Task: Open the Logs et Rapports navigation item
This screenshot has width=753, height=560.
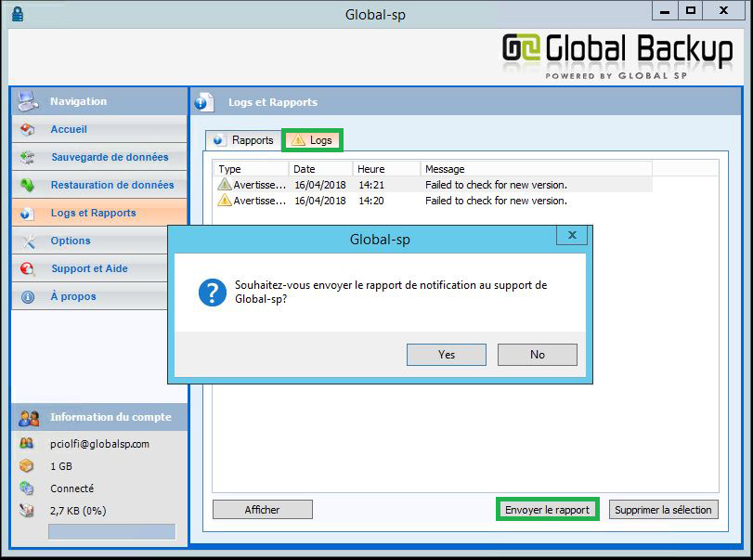Action: [93, 213]
